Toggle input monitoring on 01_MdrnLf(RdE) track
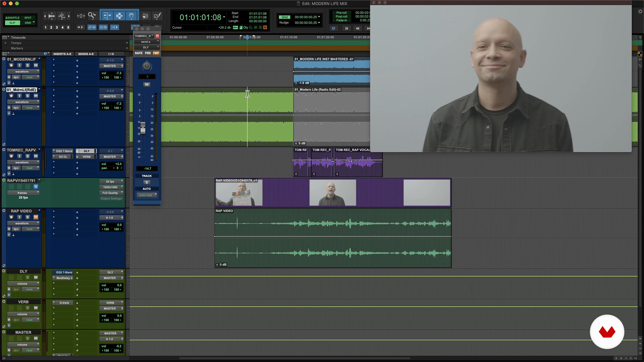This screenshot has width=644, height=362. pos(19,96)
